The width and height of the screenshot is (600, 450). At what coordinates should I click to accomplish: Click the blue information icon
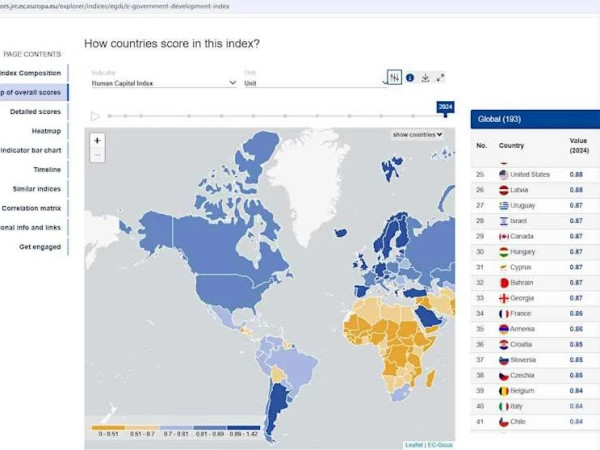[x=410, y=77]
